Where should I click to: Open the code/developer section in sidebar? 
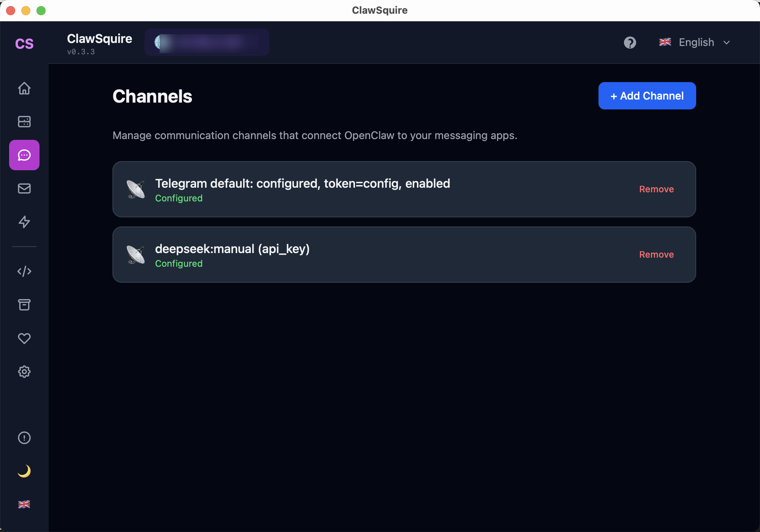[x=24, y=271]
